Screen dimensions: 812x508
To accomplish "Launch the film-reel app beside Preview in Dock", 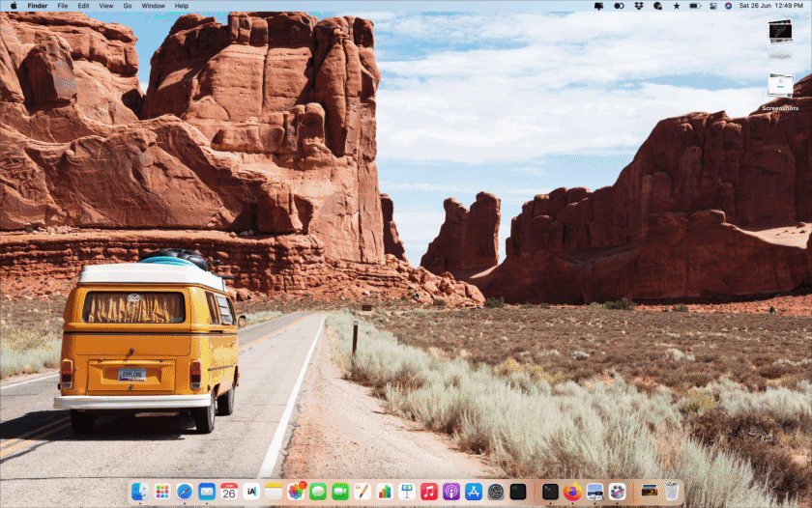I will (617, 492).
